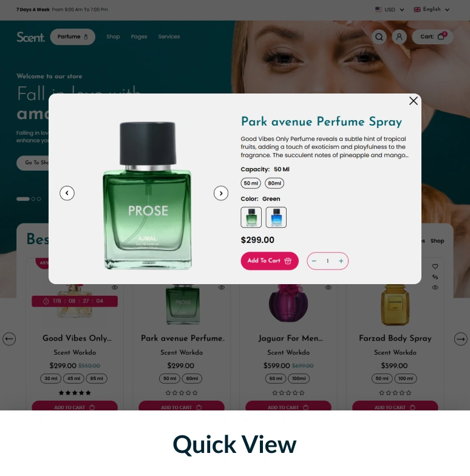Expand the English language dropdown
470x476 pixels.
coord(431,10)
